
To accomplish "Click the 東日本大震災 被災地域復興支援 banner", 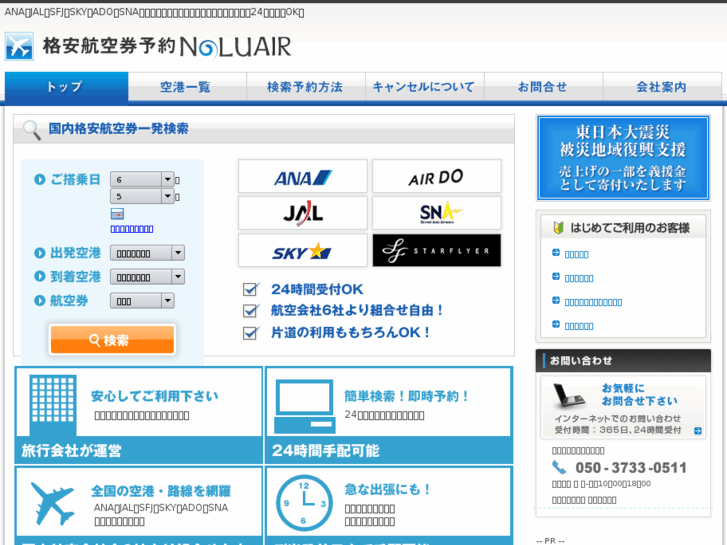I will pos(623,158).
